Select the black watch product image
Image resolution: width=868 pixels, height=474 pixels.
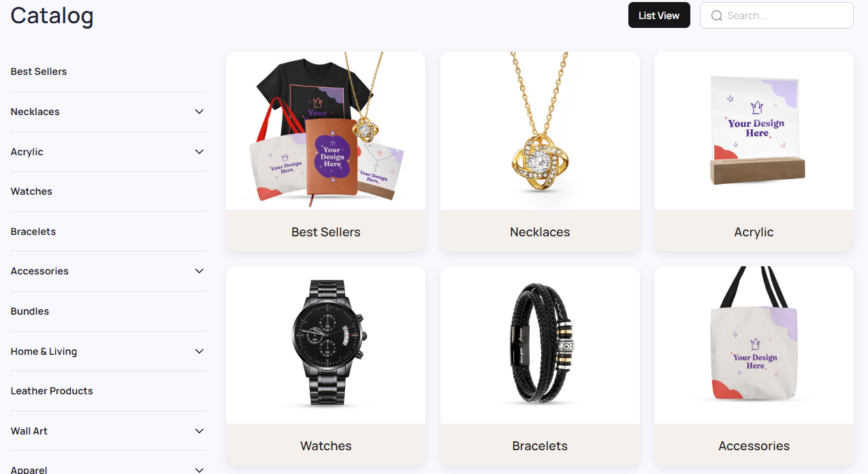326,345
